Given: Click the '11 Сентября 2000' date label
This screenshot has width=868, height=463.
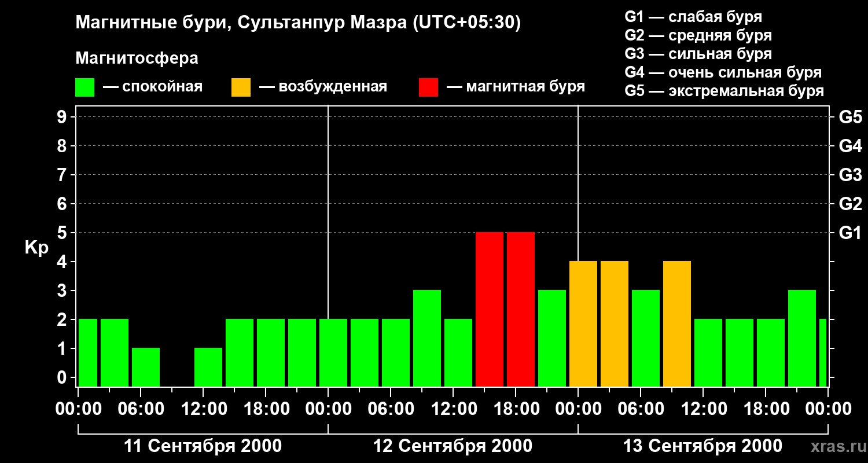Looking at the screenshot, I should (x=203, y=446).
